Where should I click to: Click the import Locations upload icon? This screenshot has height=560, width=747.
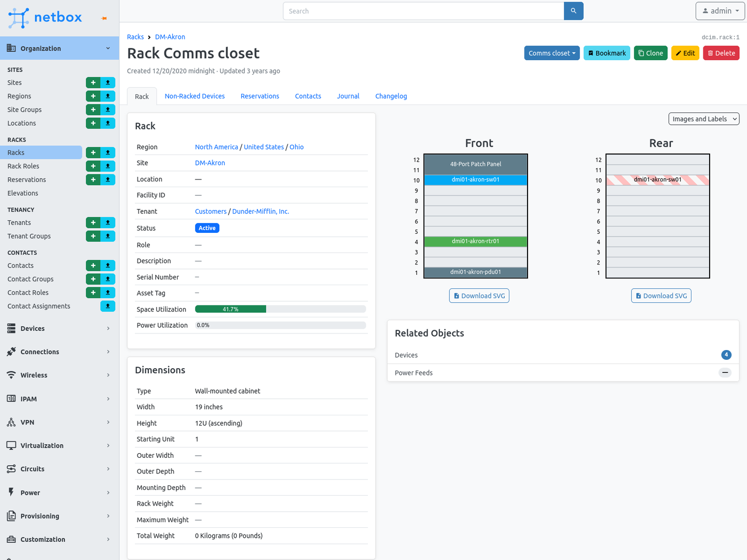pyautogui.click(x=108, y=123)
